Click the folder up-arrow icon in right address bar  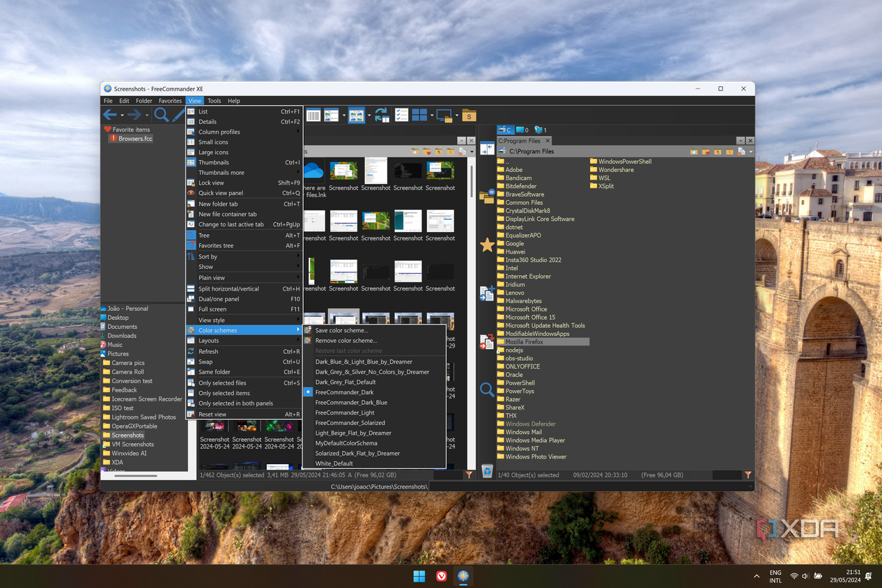(718, 151)
